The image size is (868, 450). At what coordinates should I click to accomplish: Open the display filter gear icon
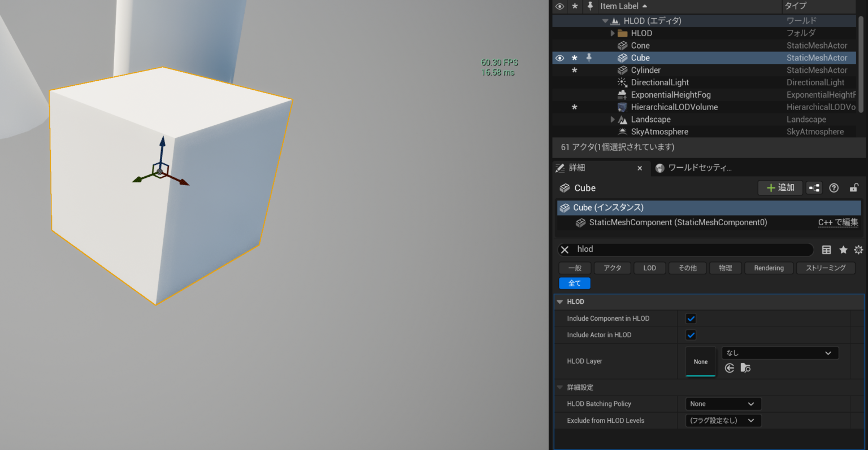[x=858, y=250]
